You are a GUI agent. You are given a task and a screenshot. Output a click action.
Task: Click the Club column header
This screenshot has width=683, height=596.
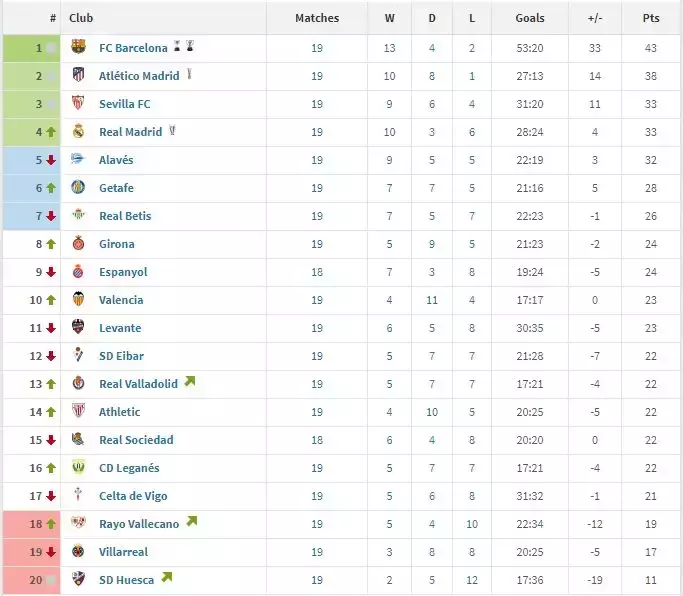click(81, 18)
